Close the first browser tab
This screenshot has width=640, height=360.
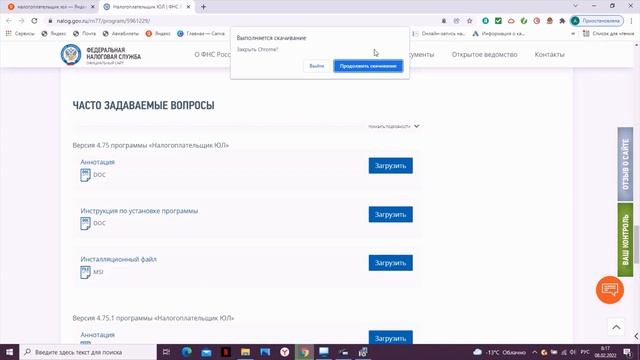click(x=93, y=7)
